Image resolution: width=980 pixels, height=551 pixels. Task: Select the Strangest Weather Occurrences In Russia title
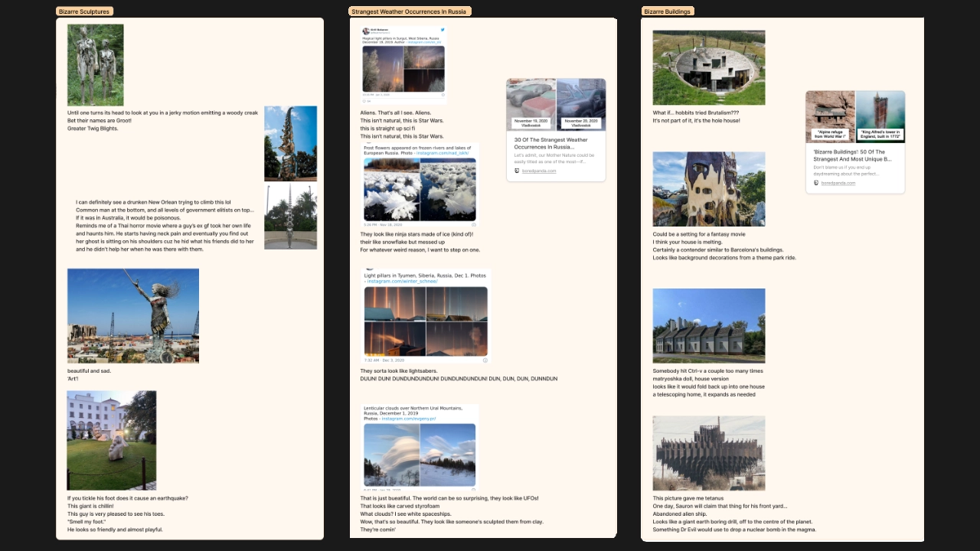[410, 11]
